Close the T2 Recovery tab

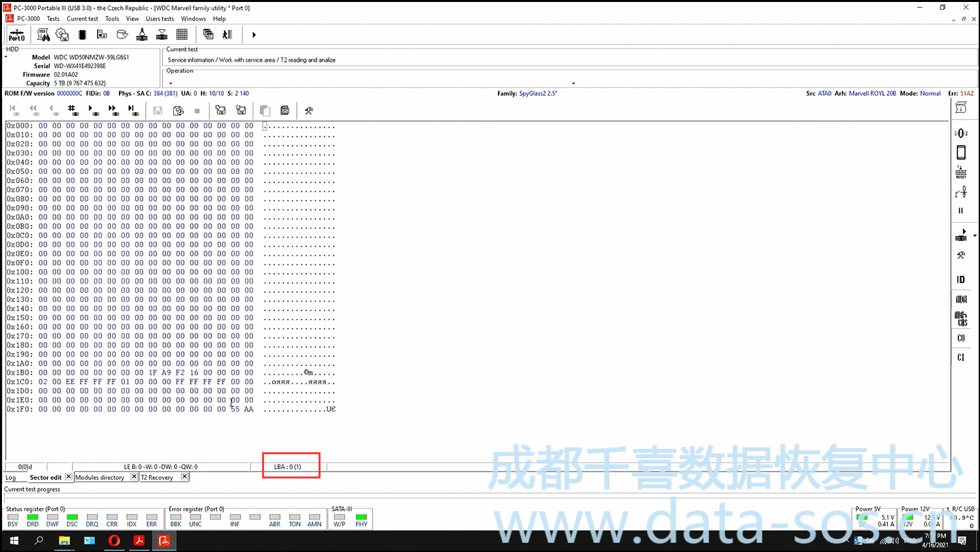[185, 477]
